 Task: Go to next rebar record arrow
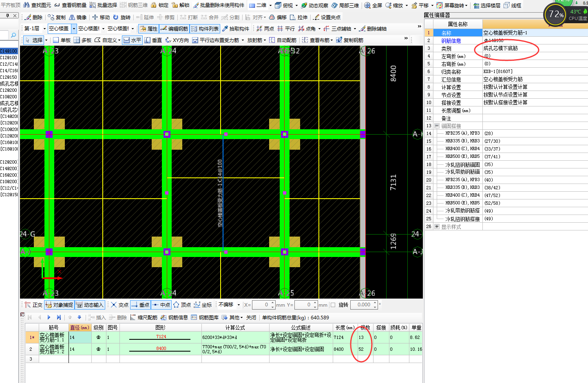(x=49, y=317)
